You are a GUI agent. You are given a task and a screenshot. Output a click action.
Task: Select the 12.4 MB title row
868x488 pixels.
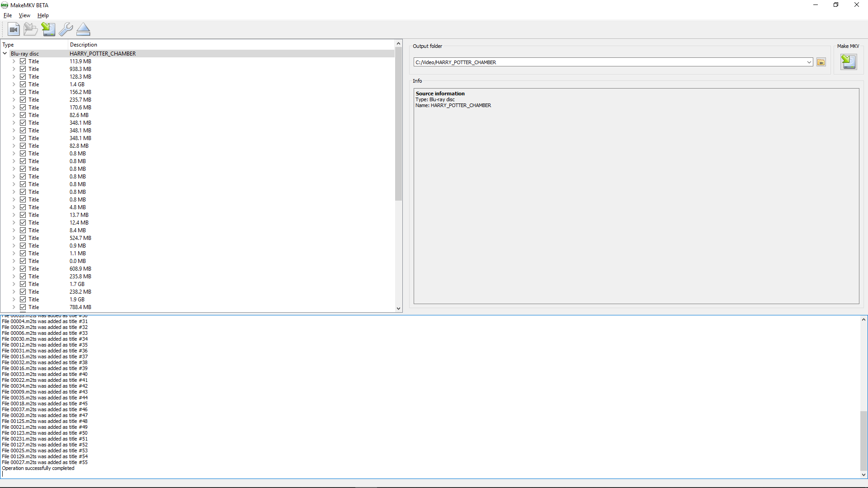click(x=198, y=223)
